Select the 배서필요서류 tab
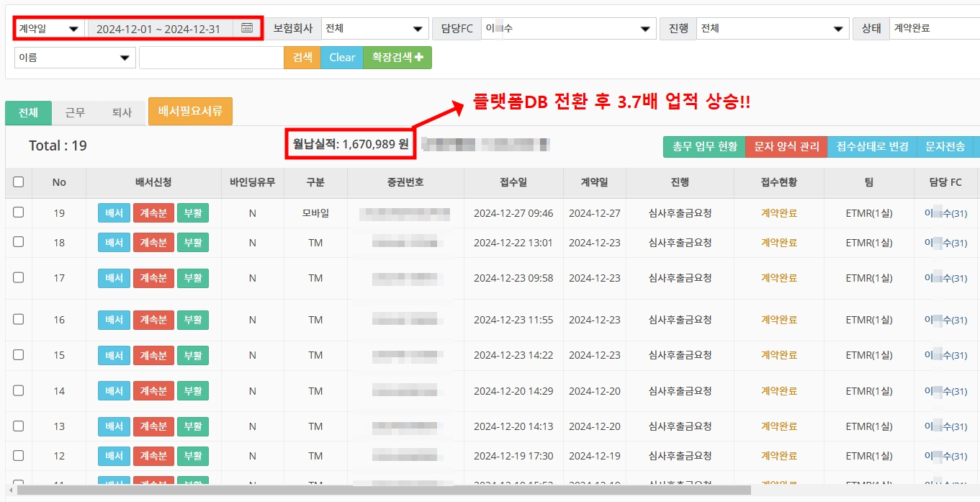980x502 pixels. click(189, 112)
